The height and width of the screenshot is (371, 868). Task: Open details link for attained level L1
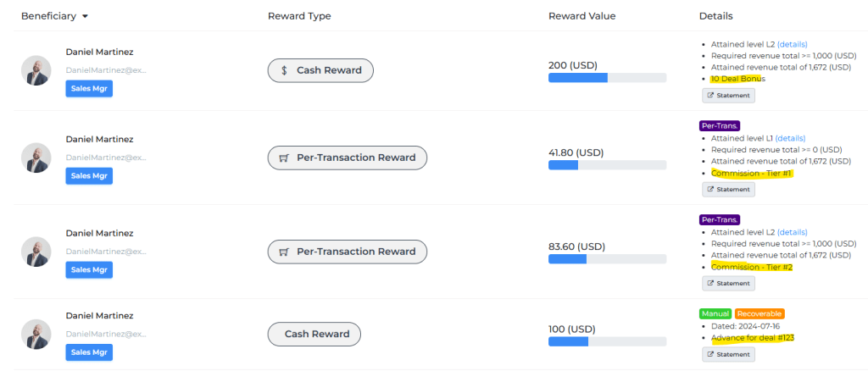(790, 138)
